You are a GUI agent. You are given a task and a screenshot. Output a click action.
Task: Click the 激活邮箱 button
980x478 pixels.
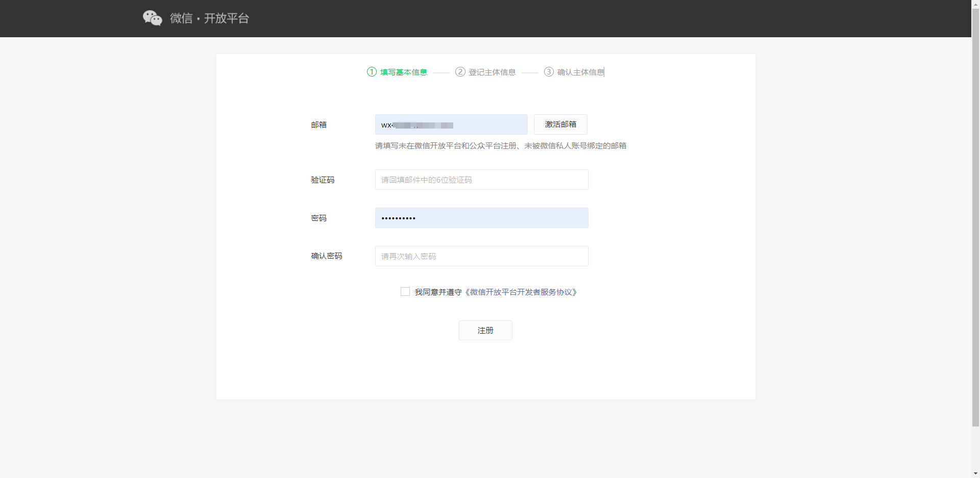(560, 124)
